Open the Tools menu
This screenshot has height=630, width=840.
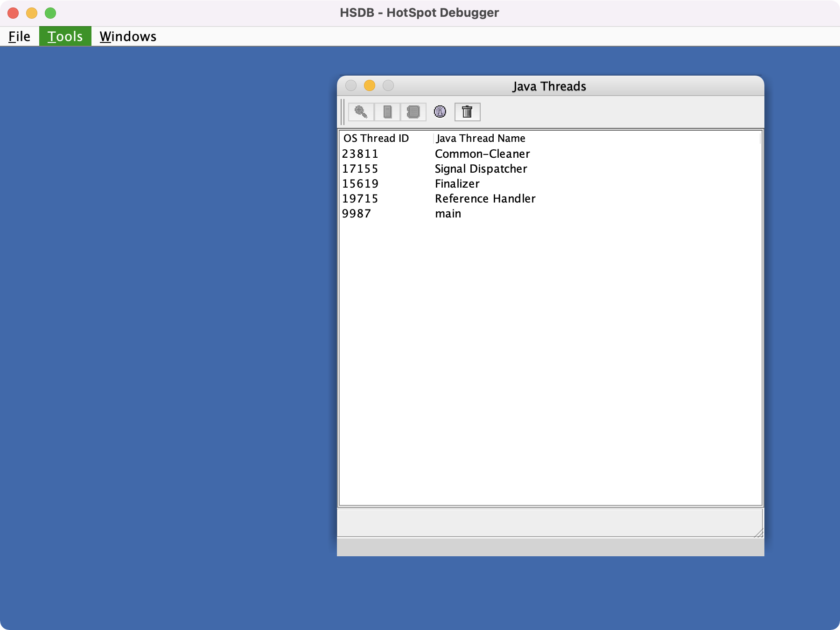click(x=65, y=36)
